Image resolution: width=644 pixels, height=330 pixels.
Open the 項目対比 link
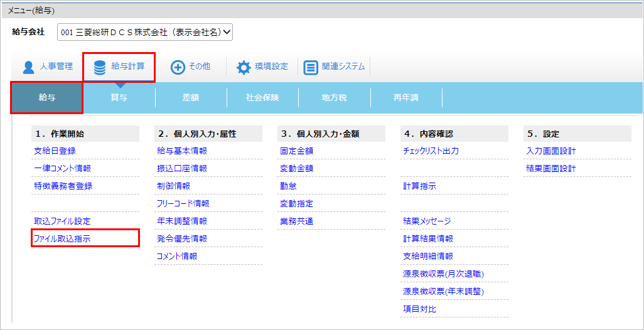point(420,309)
